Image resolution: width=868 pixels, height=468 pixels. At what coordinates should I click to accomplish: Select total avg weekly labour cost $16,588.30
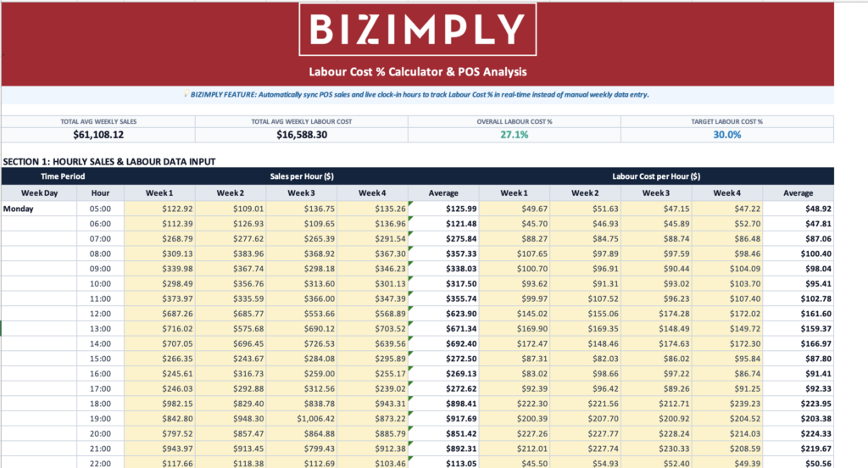point(302,135)
